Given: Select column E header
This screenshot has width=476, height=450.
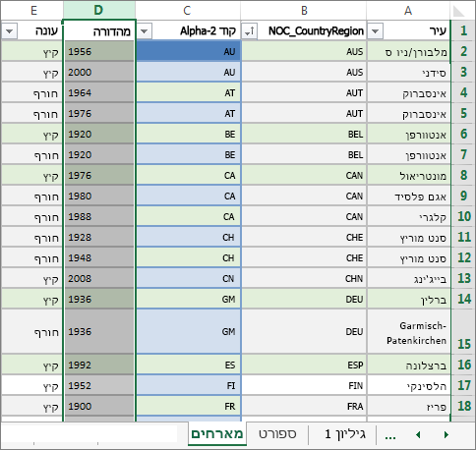Looking at the screenshot, I should point(32,11).
